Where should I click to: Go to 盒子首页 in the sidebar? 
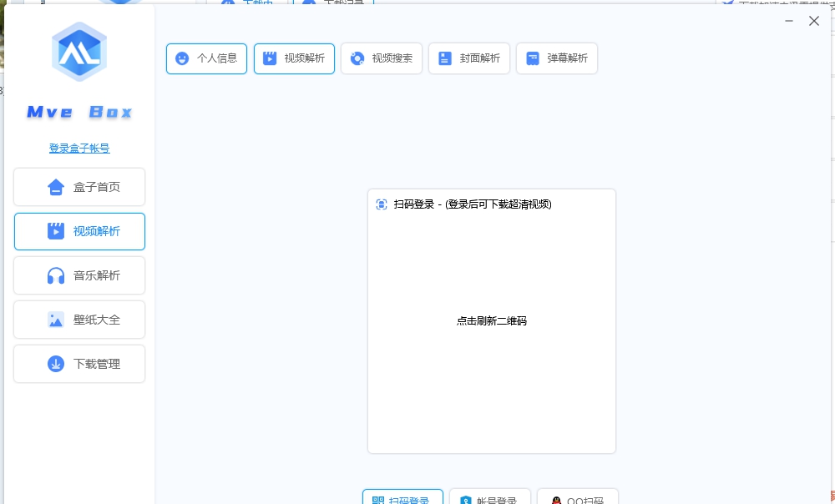point(79,187)
